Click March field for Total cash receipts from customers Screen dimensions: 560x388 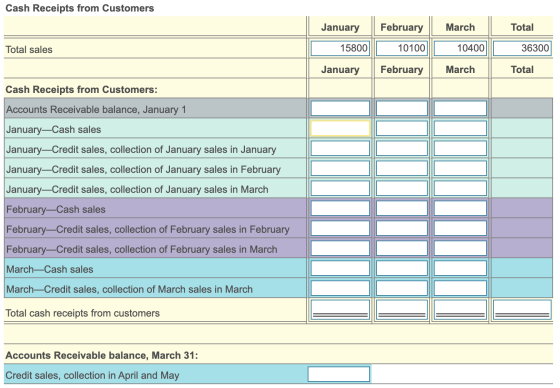[x=460, y=310]
